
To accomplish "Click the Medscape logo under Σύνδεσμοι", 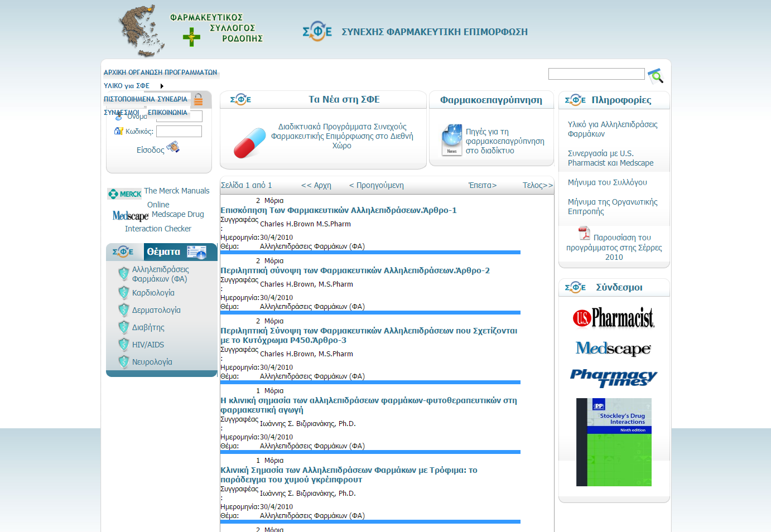I will (613, 349).
